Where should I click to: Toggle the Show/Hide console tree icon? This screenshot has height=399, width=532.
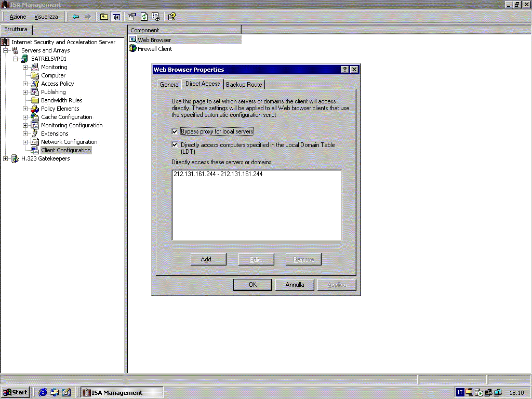coord(116,17)
